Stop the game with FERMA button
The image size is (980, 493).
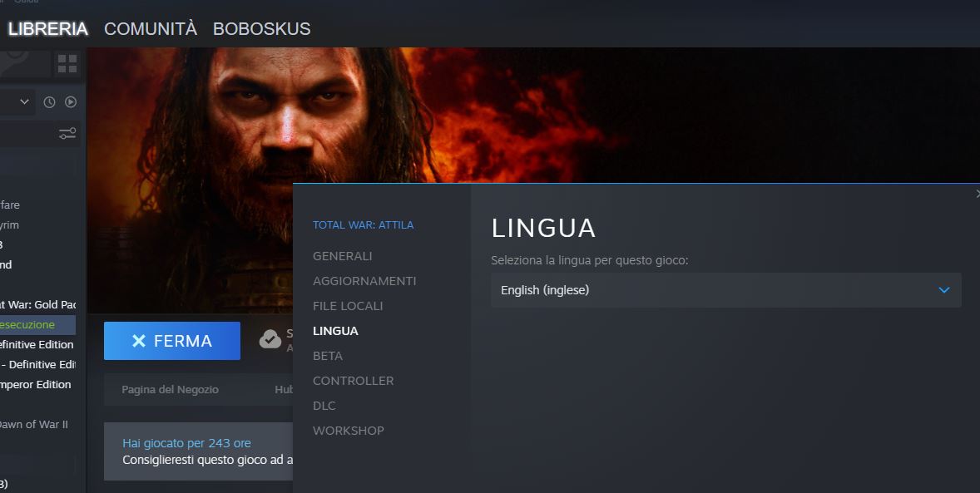tap(172, 341)
